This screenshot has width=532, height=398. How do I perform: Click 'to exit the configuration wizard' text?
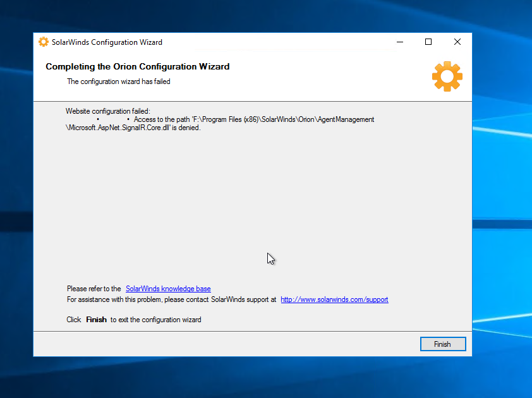click(155, 320)
